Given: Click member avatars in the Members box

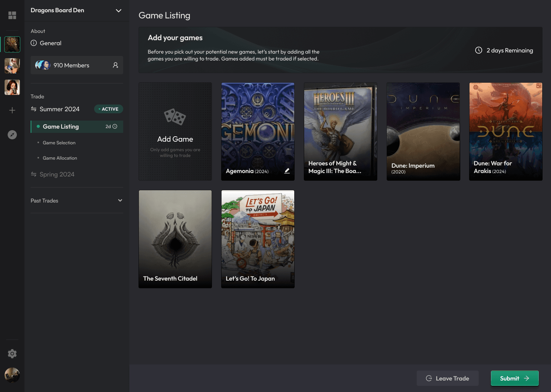Looking at the screenshot, I should [43, 65].
